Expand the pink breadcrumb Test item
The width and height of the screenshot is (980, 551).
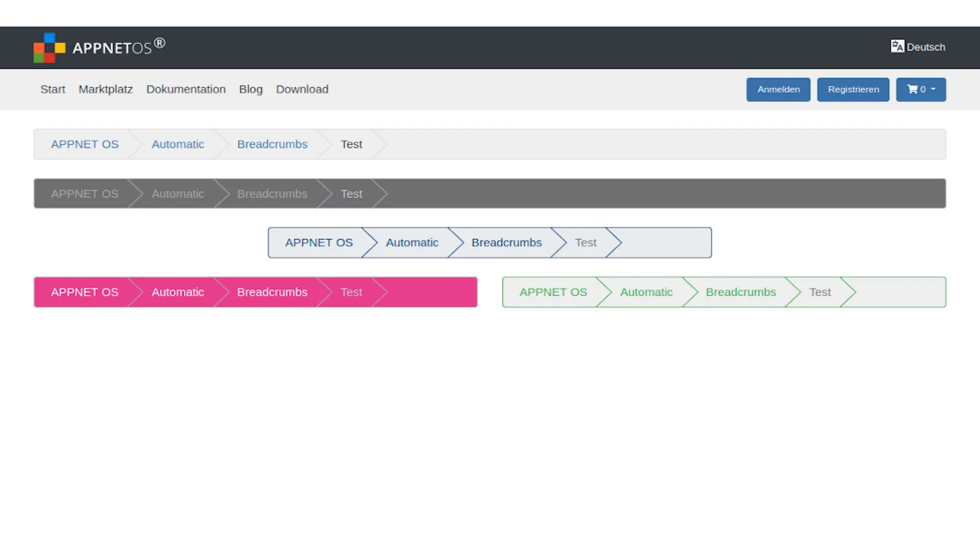pyautogui.click(x=351, y=292)
